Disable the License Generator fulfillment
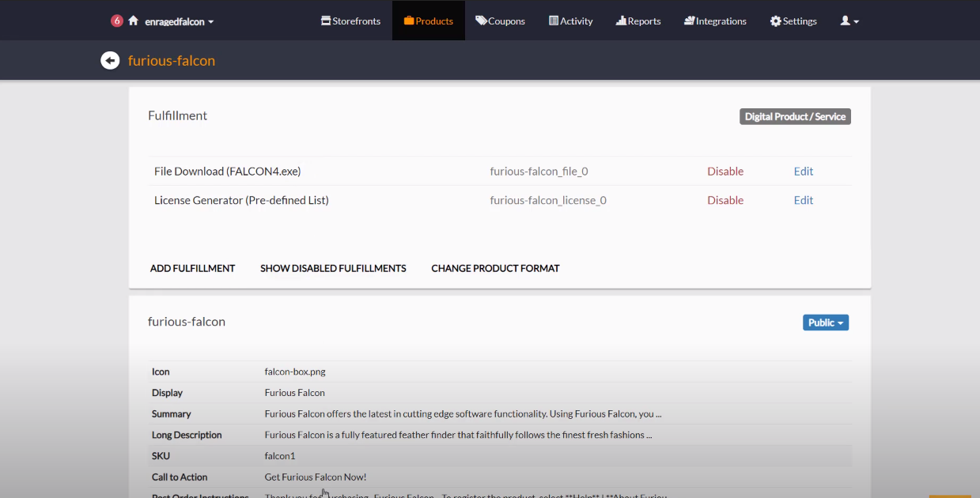The height and width of the screenshot is (498, 980). click(725, 200)
